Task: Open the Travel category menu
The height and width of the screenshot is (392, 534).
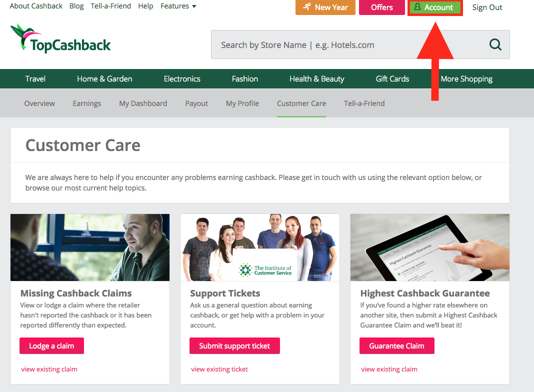Action: [35, 79]
